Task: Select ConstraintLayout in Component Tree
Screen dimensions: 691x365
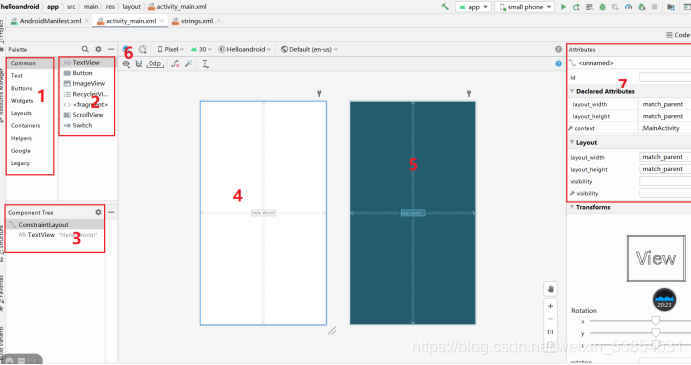Action: tap(43, 224)
